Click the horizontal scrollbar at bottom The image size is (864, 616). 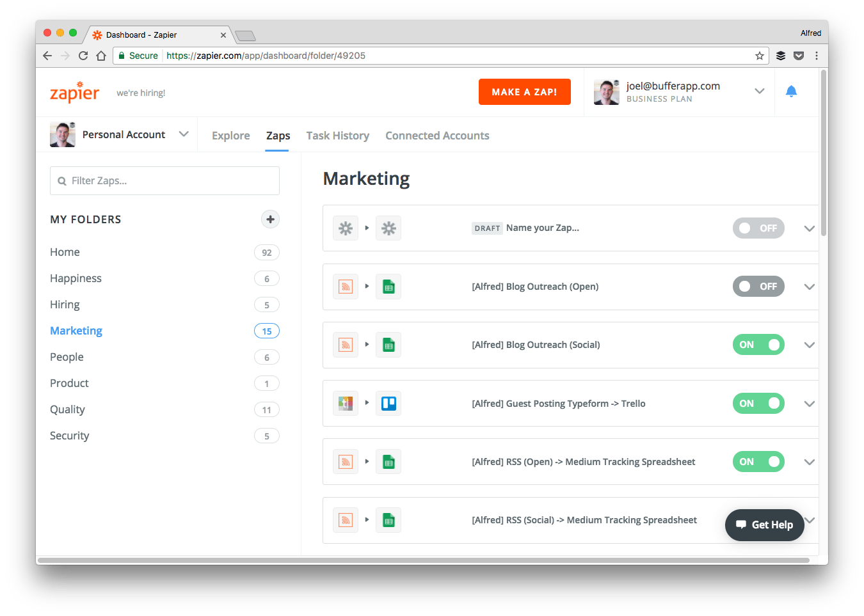point(424,560)
